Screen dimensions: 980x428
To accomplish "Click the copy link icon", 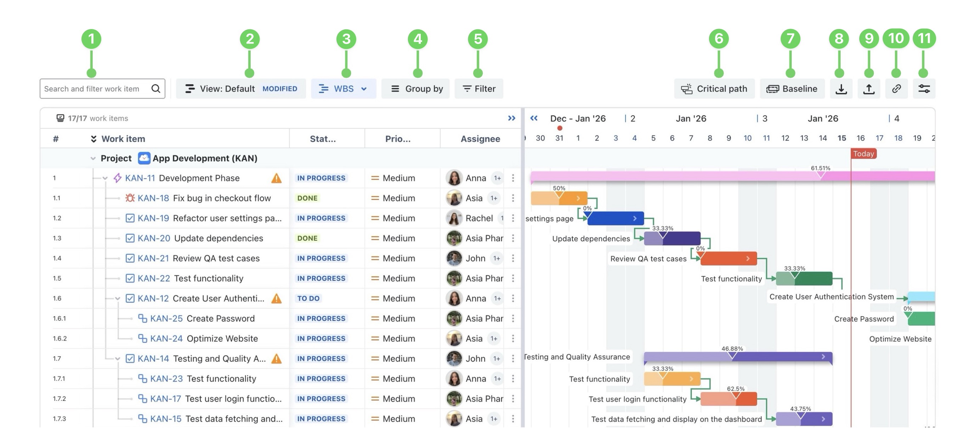I will pos(896,89).
